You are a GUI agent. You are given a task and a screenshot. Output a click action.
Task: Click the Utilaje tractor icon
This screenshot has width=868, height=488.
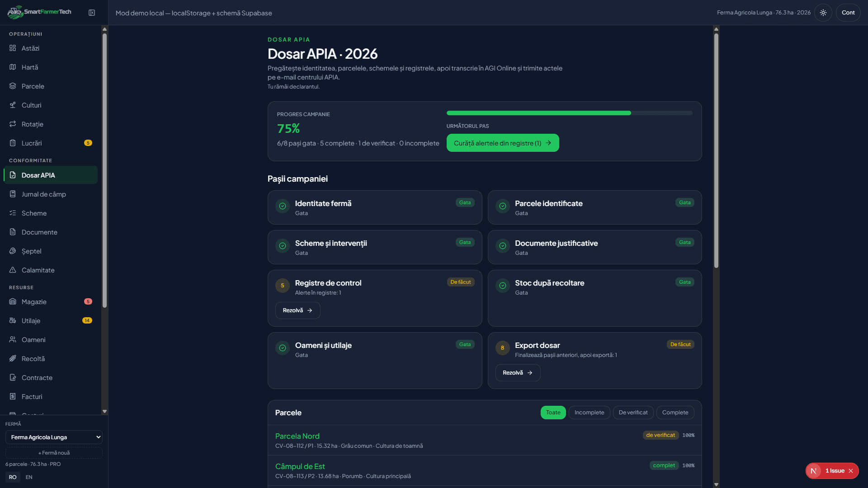13,320
